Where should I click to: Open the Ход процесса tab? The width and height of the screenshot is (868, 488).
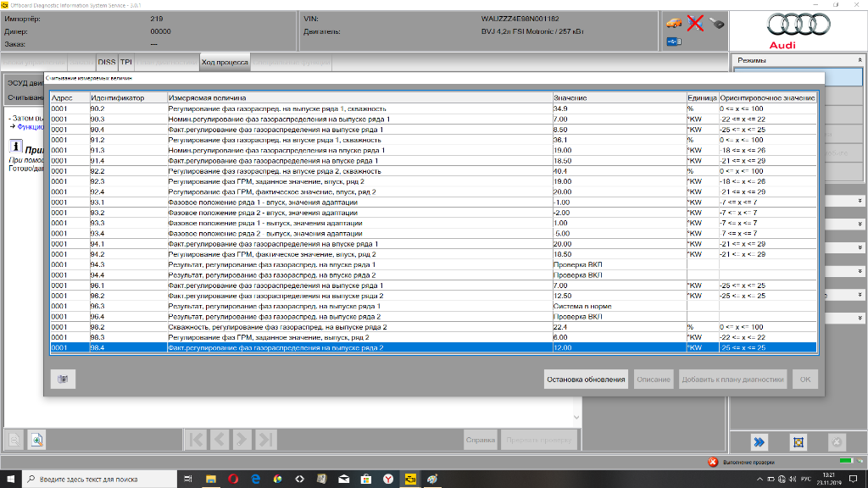tap(225, 62)
